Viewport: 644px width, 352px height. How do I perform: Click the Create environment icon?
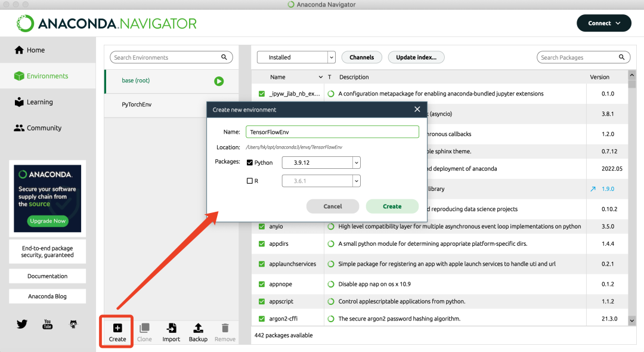tap(117, 328)
